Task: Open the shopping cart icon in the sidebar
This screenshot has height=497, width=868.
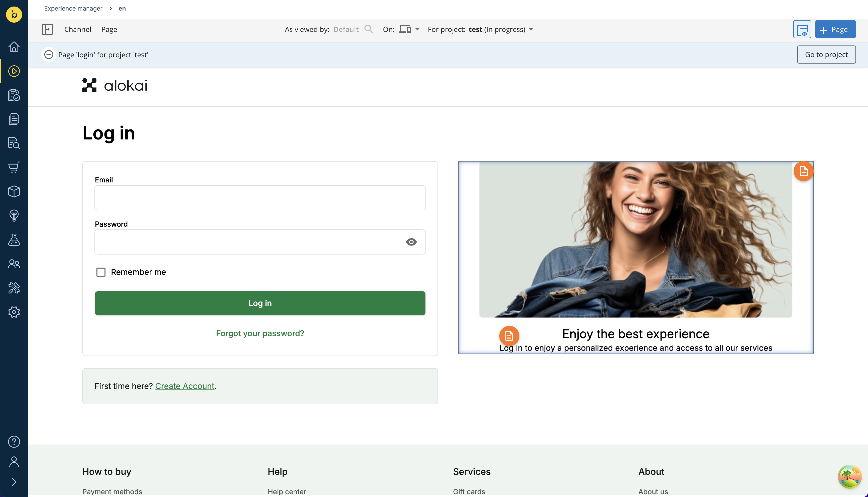Action: click(14, 167)
